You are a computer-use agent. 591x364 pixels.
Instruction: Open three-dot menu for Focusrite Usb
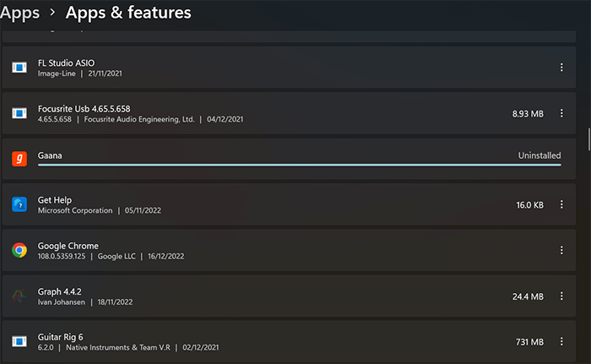[x=561, y=113]
